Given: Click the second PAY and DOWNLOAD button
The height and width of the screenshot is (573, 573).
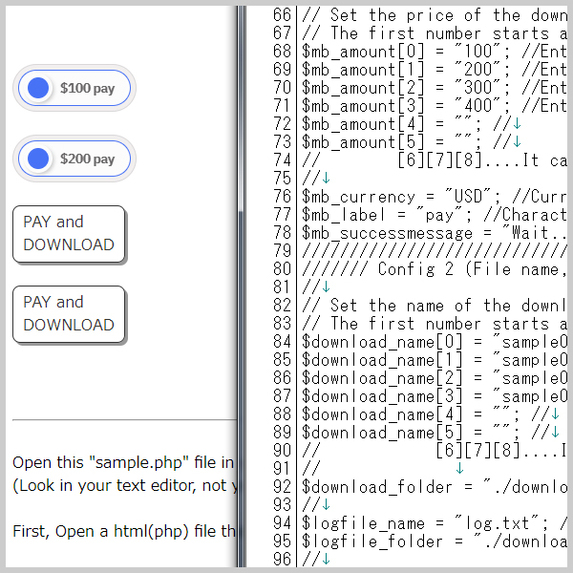Looking at the screenshot, I should click(x=69, y=314).
